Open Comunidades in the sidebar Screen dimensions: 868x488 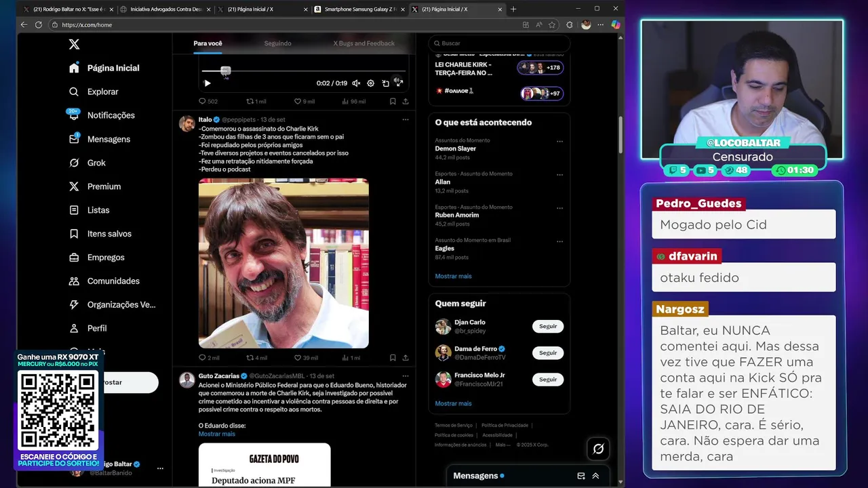click(104, 281)
